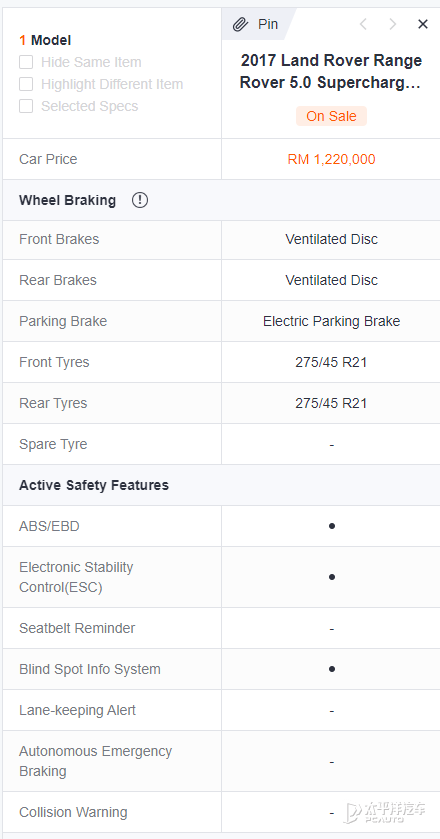
Task: Click the RM 1,220,000 car price
Action: tap(331, 159)
